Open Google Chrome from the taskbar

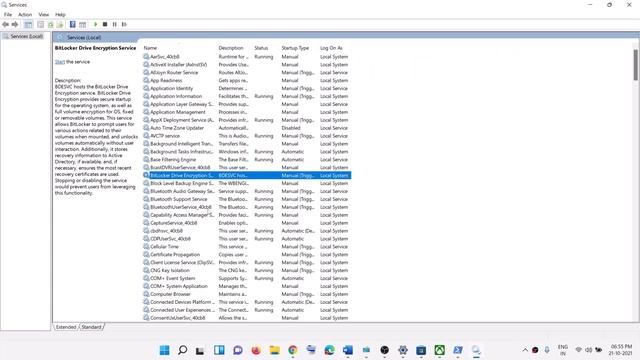point(293,350)
